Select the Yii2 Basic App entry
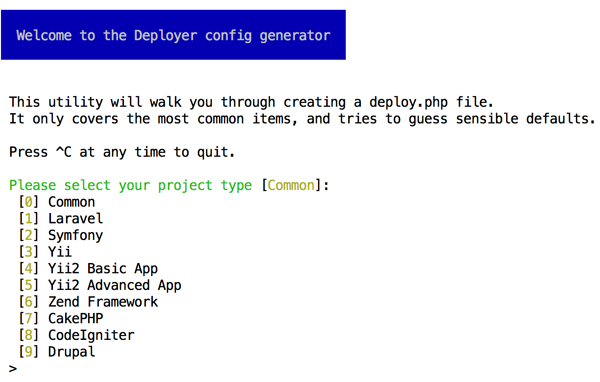Image resolution: width=600 pixels, height=382 pixels. tap(103, 269)
